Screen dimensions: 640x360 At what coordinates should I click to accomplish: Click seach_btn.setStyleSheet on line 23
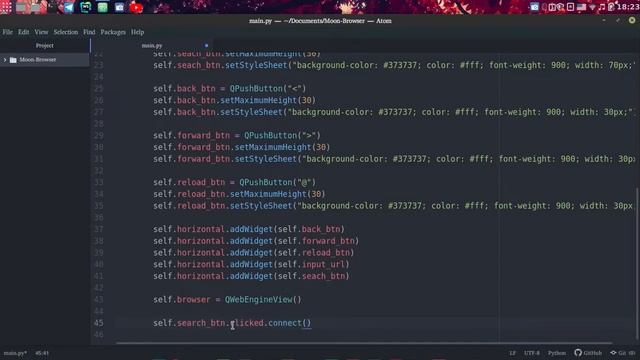coord(232,65)
